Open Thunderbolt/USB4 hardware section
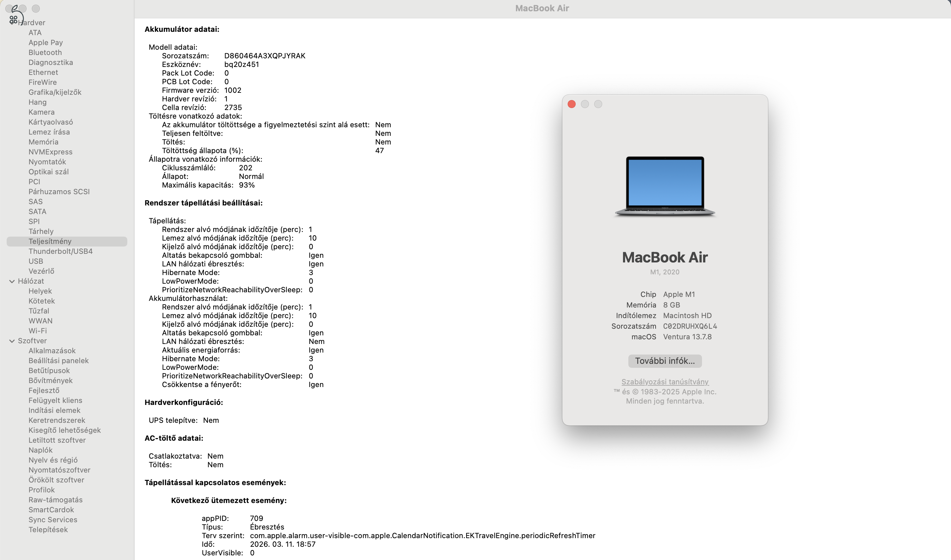This screenshot has height=560, width=951. coord(60,251)
